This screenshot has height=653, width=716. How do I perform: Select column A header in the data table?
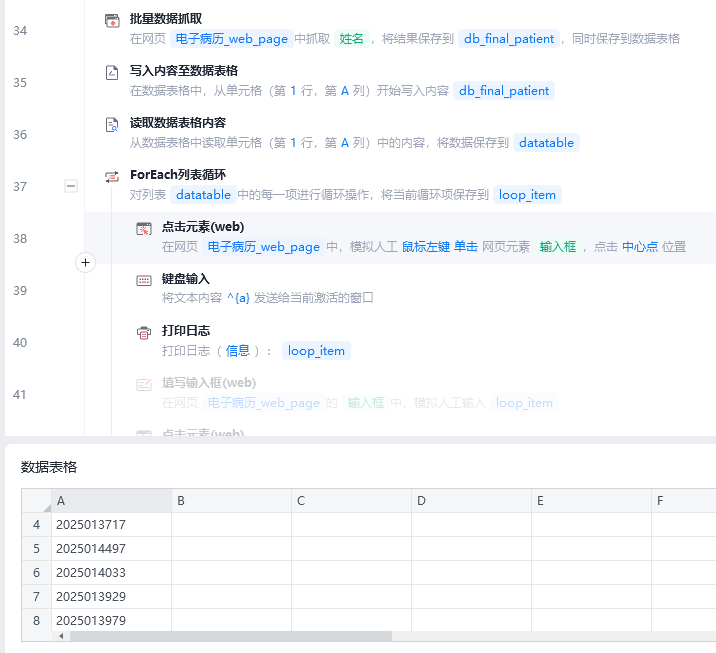point(110,500)
